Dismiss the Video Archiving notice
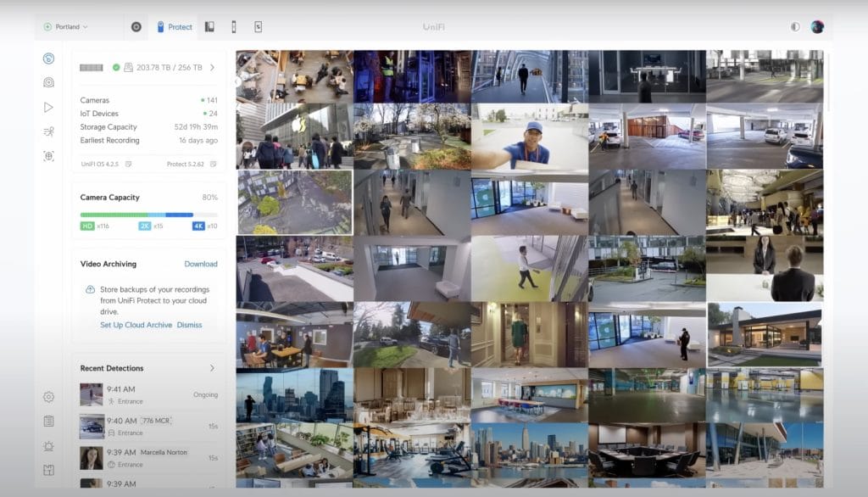 click(x=189, y=325)
